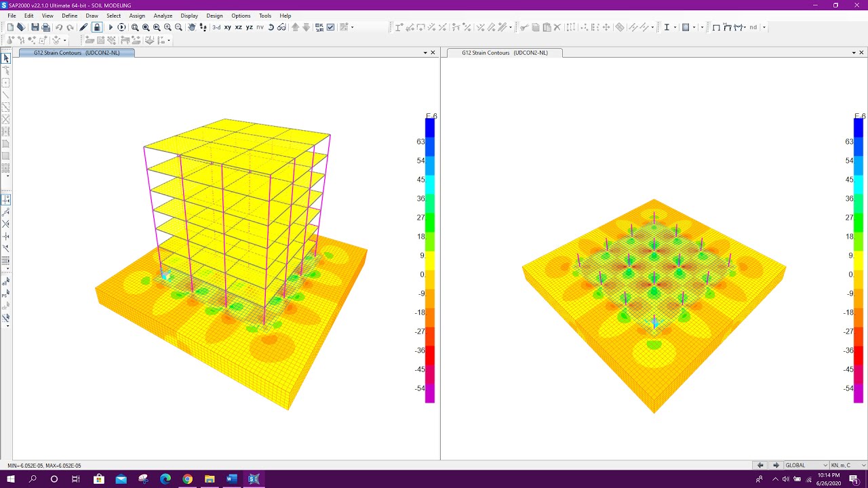Open Zoom In One Step tool
Viewport: 868px width, 488px height.
pyautogui.click(x=167, y=27)
